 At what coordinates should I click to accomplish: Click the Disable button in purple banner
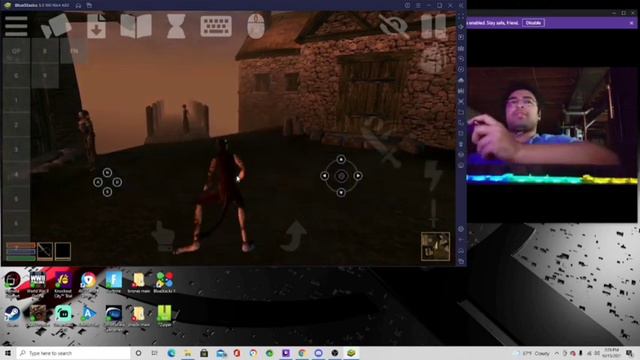pyautogui.click(x=533, y=23)
